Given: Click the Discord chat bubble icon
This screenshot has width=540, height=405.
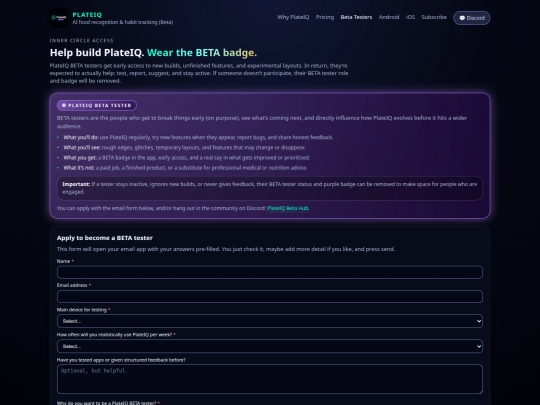Looking at the screenshot, I should pos(462,18).
